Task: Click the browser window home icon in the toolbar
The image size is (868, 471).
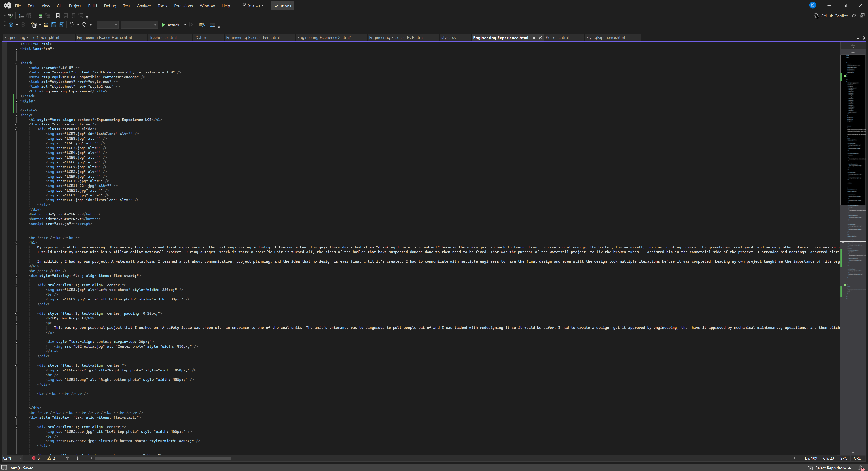Action: click(x=212, y=25)
